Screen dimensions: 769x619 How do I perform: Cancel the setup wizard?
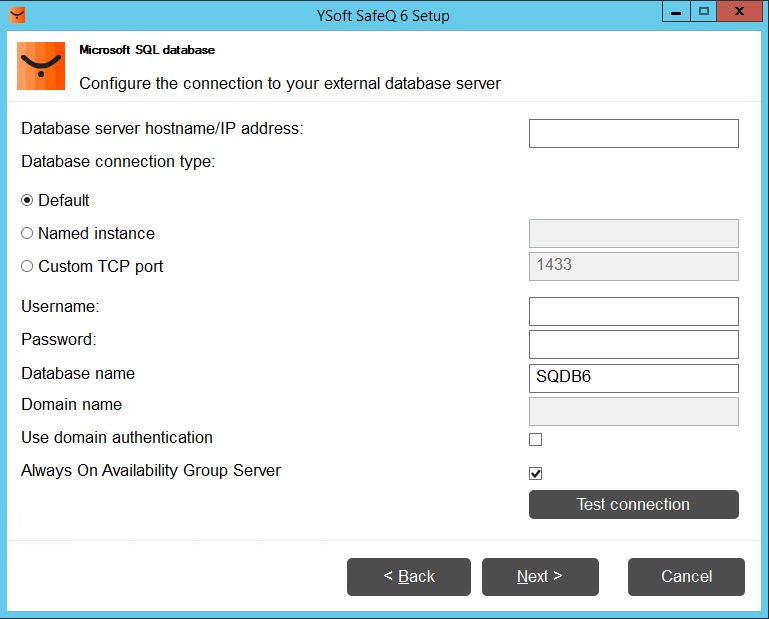[686, 577]
